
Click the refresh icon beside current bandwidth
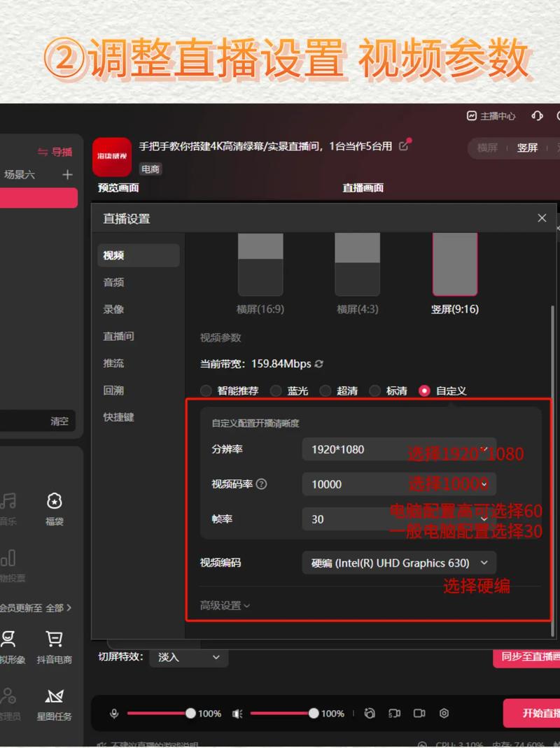click(x=319, y=364)
